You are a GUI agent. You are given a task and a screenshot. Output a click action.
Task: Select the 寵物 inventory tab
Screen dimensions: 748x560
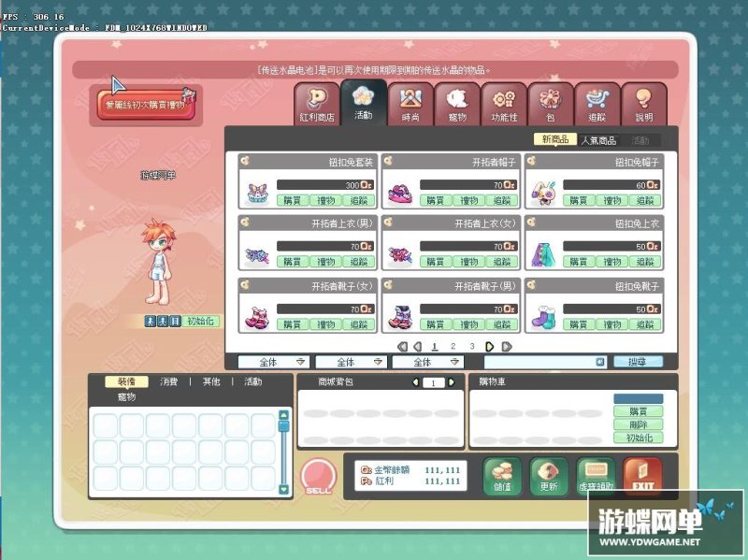126,397
